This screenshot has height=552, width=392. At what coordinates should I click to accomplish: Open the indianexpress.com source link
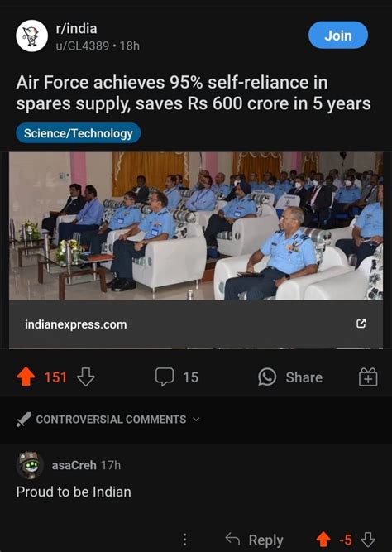pos(76,324)
